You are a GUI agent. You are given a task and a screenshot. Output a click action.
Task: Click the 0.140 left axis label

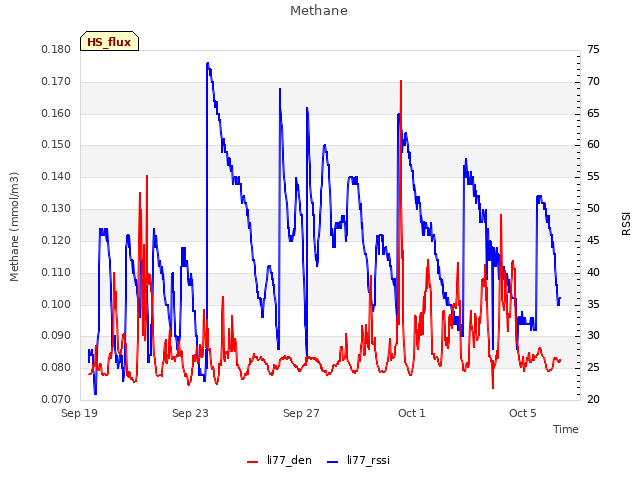56,177
